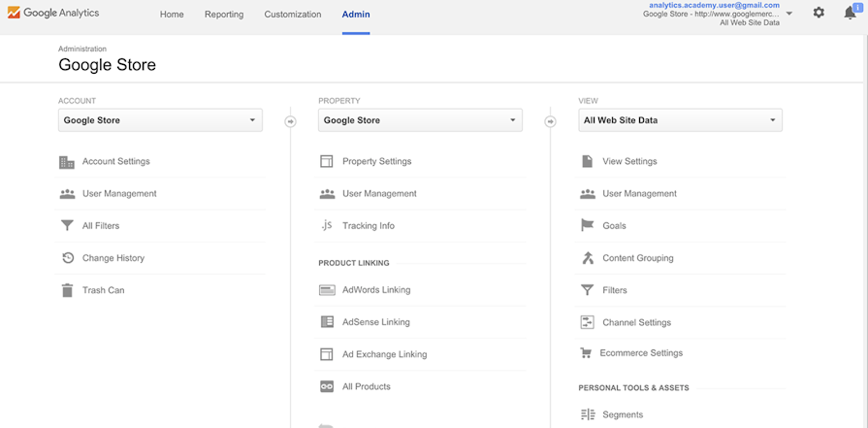Open Property Settings link

376,162
